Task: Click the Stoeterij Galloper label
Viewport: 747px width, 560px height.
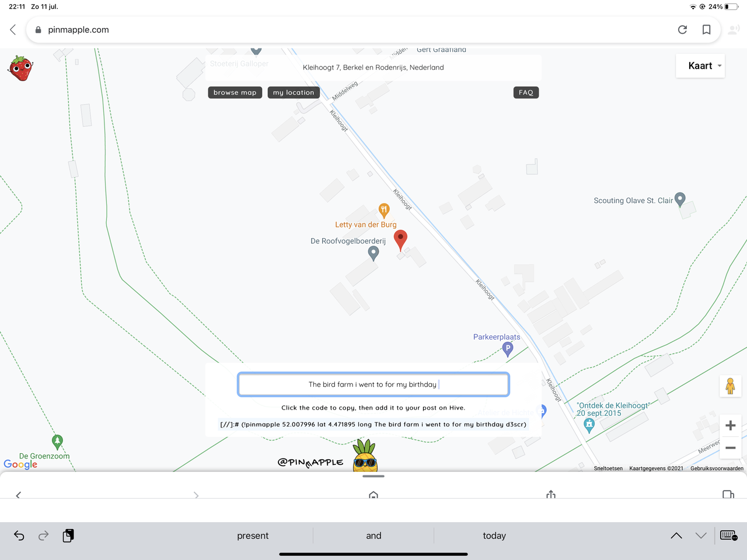Action: tap(239, 64)
